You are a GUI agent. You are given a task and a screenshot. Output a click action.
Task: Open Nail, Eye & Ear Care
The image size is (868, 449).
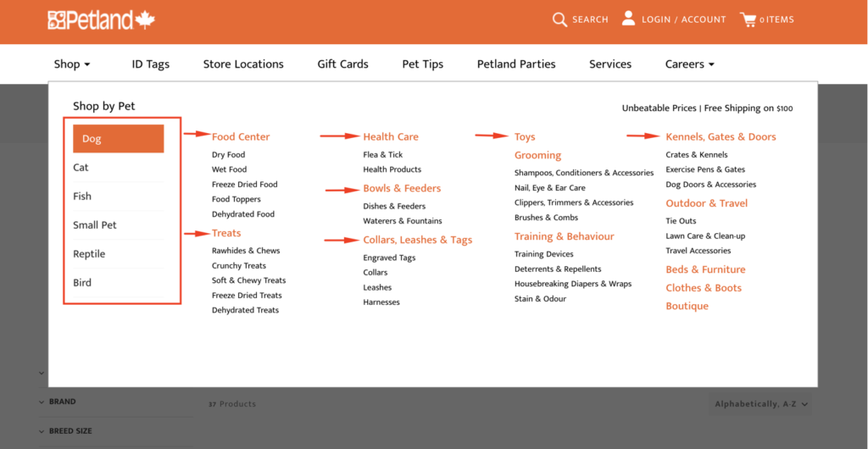point(549,188)
